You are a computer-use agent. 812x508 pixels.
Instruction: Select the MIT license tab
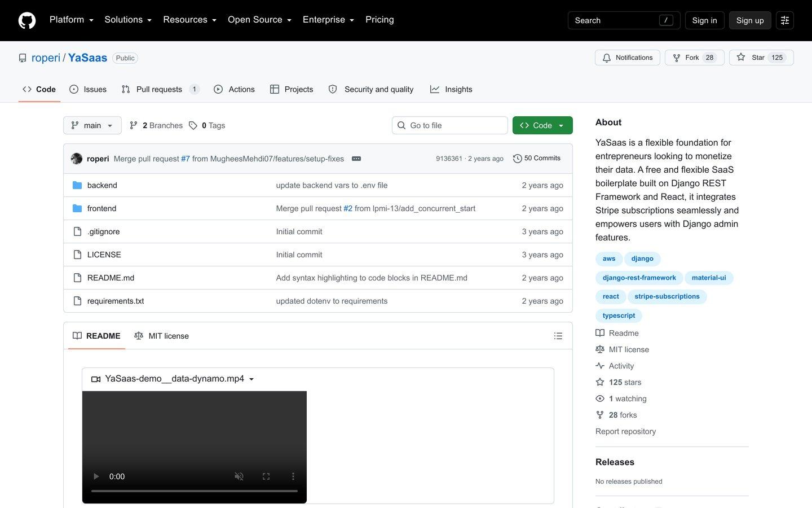click(x=161, y=336)
